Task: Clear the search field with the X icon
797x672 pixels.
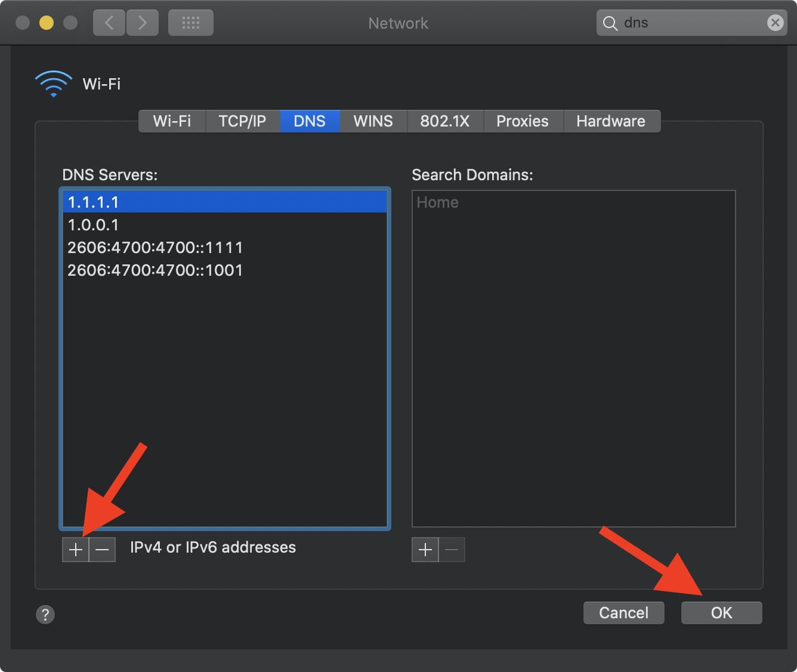Action: (775, 23)
